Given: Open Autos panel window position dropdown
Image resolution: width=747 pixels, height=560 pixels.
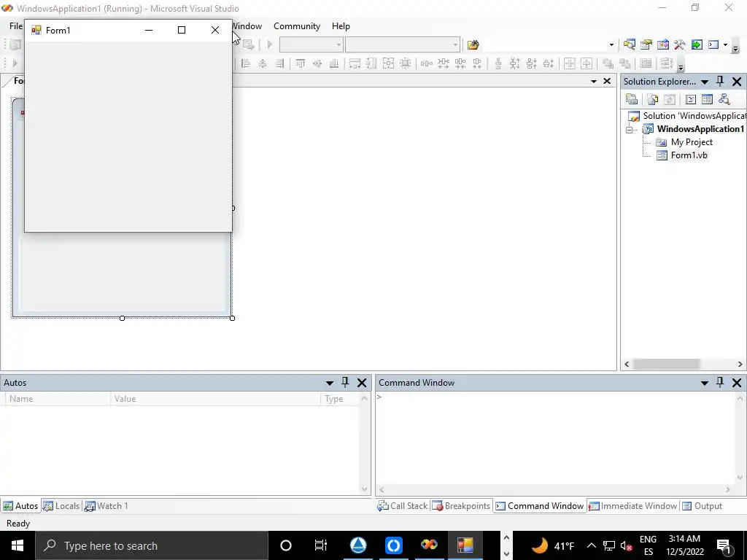Looking at the screenshot, I should pos(329,383).
